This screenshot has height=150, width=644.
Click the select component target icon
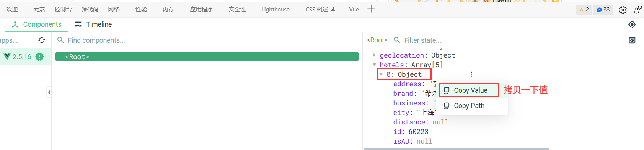[x=632, y=24]
